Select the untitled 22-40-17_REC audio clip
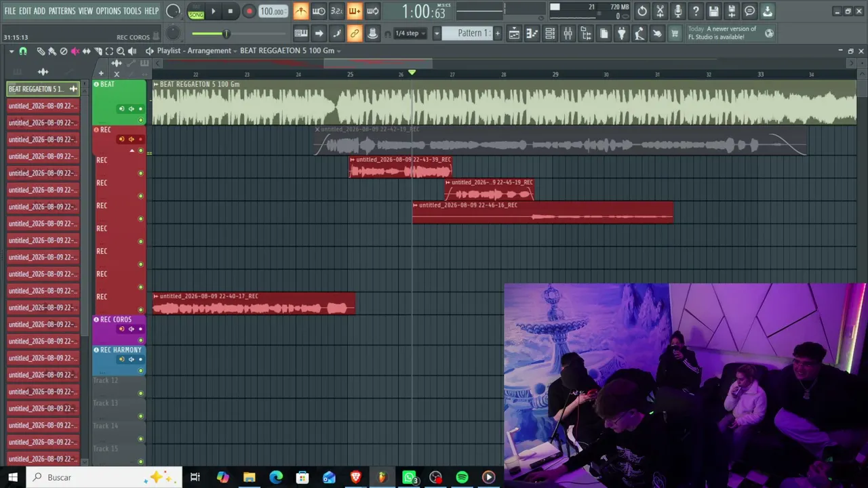This screenshot has height=488, width=868. tap(253, 304)
